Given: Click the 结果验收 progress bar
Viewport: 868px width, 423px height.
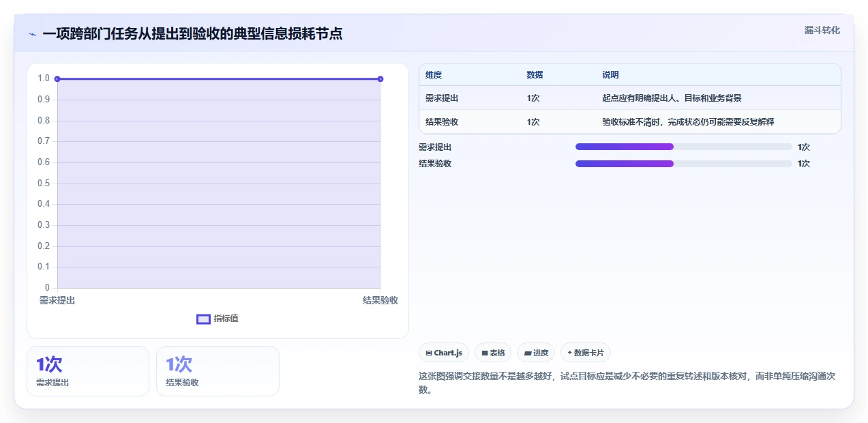Looking at the screenshot, I should click(684, 164).
